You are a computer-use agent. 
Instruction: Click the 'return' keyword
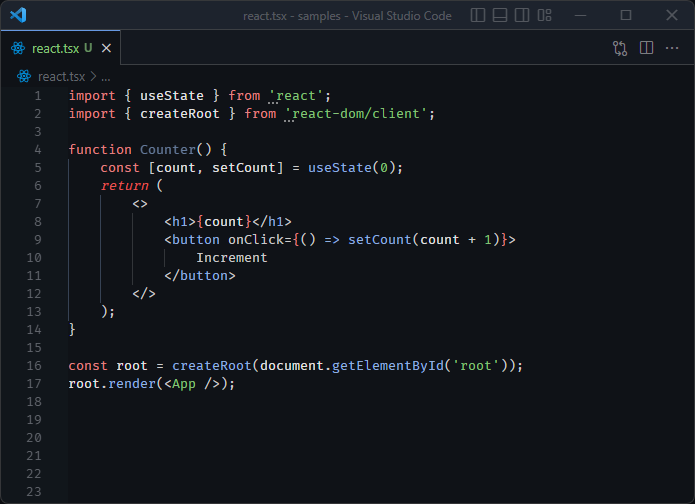pos(124,186)
